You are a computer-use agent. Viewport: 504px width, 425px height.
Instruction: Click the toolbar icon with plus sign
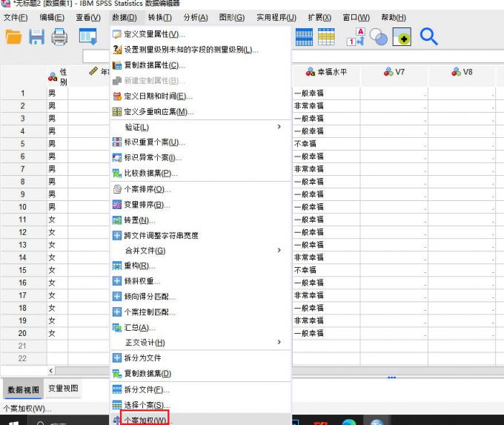[x=402, y=36]
